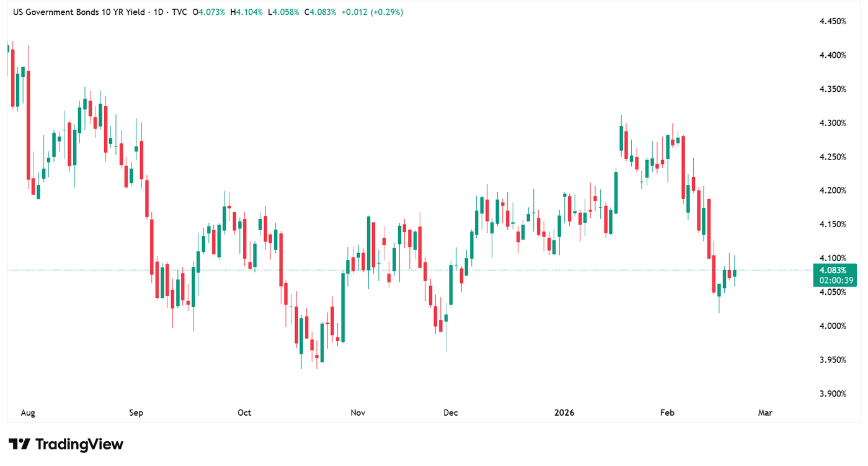Click the 2026 label on time axis
Screen dimensions: 868x466
(564, 413)
